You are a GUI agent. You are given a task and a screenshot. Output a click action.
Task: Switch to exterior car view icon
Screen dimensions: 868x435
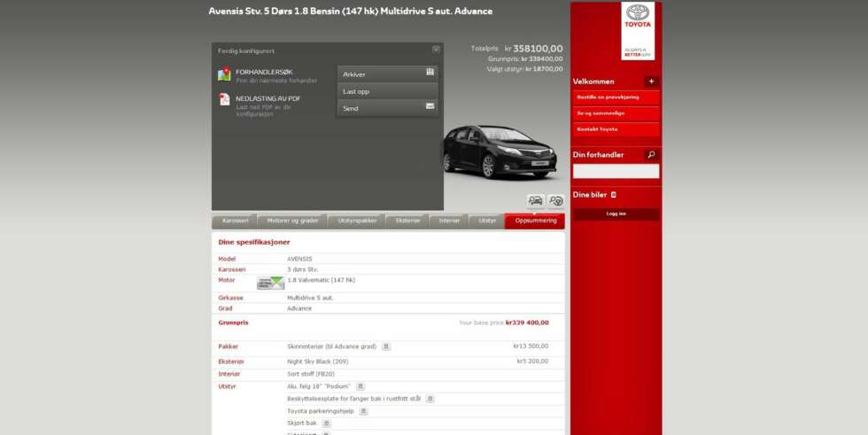[x=535, y=200]
